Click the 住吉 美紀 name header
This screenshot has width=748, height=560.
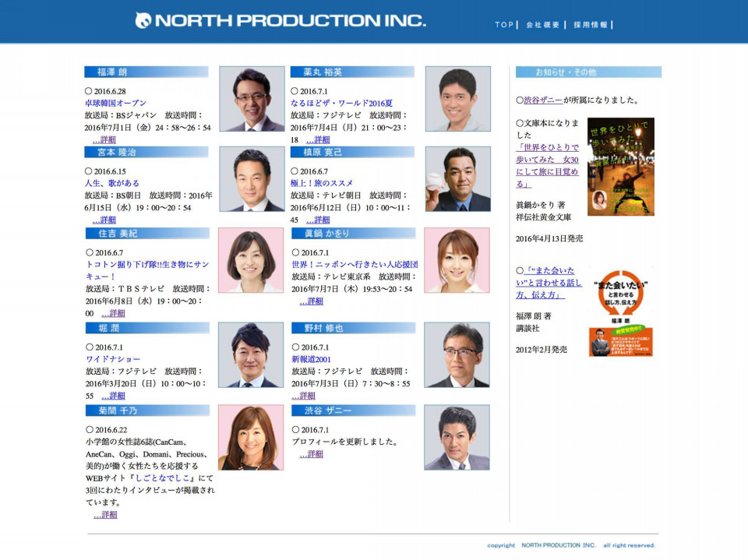147,233
